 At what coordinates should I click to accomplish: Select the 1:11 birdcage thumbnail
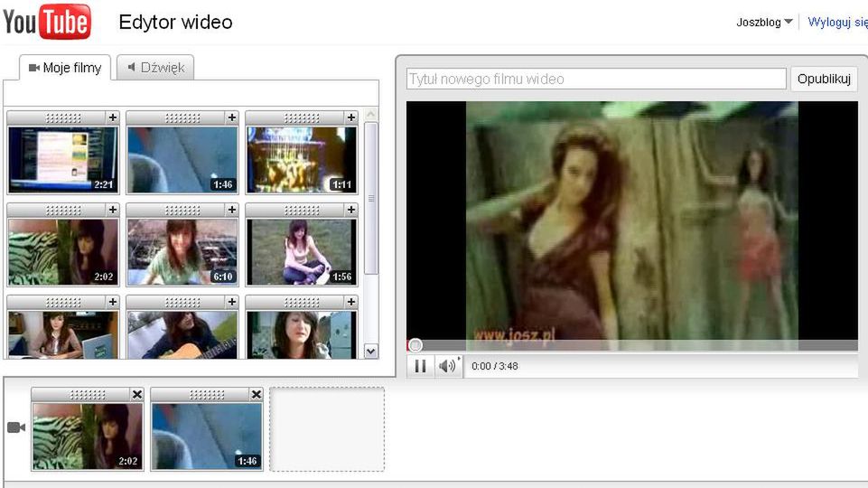tap(301, 160)
